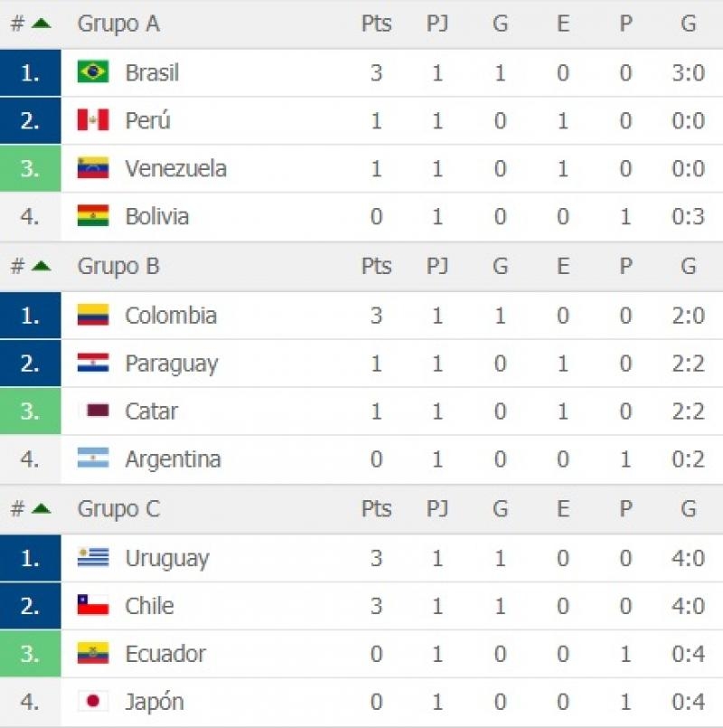Screen dimensions: 723x728
Task: Click Catar's green position 3 badge
Action: (31, 411)
